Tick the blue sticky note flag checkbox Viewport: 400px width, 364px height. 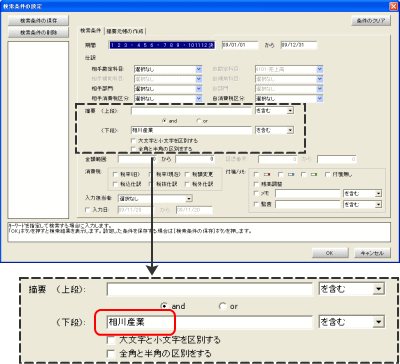click(x=281, y=174)
